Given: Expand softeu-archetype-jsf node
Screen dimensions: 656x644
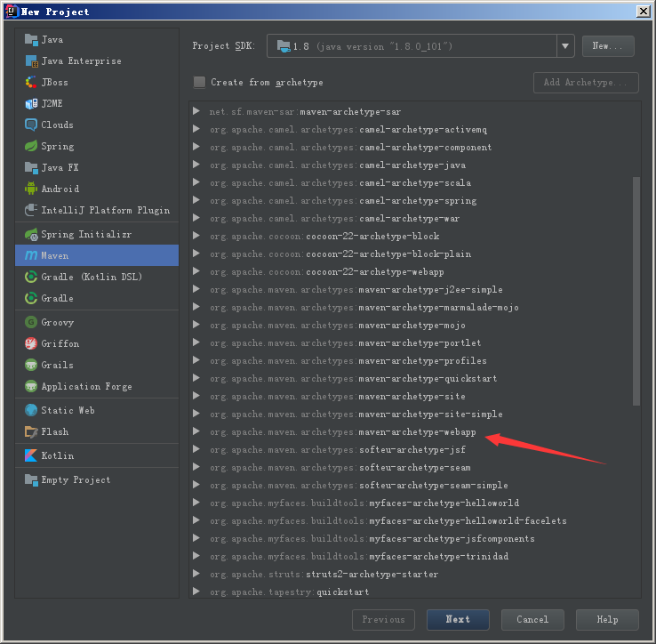Looking at the screenshot, I should click(x=196, y=449).
